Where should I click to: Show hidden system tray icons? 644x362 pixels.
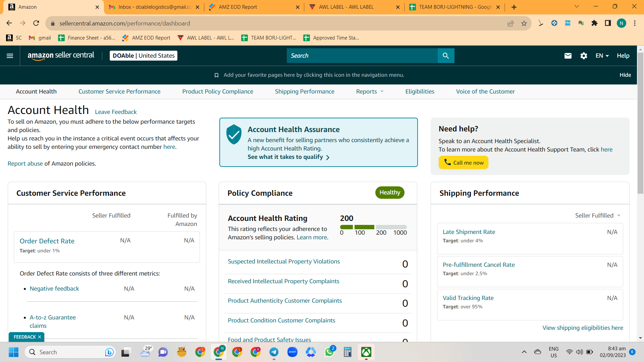[x=524, y=352]
